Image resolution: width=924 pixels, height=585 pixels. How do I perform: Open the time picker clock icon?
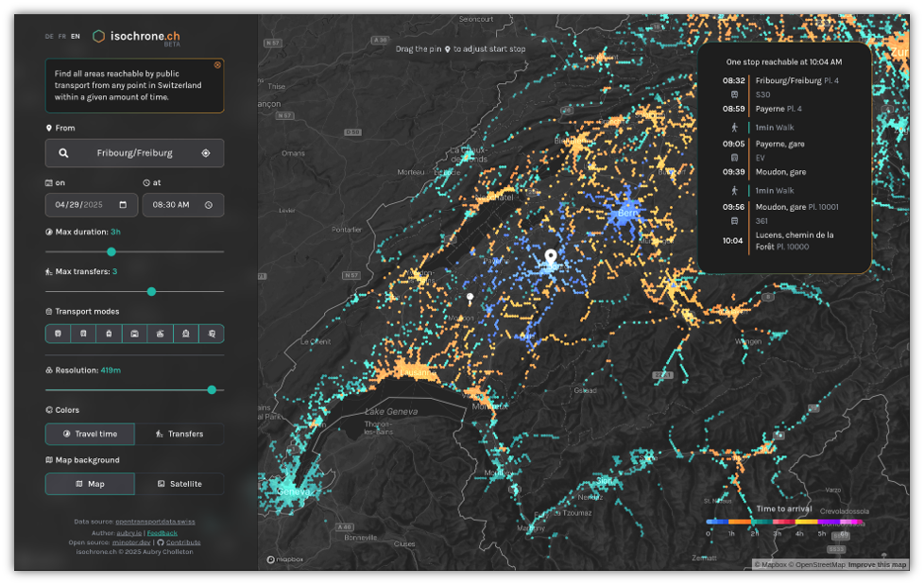pos(209,205)
